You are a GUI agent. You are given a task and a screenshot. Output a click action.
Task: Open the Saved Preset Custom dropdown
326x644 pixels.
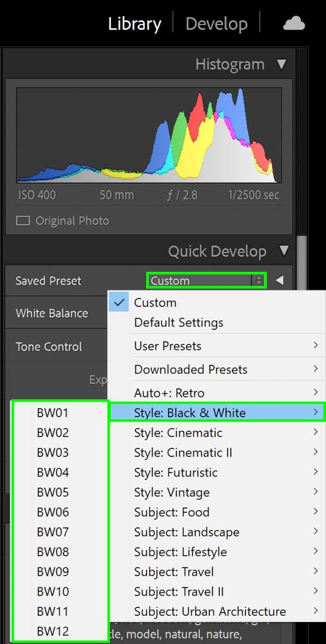tap(207, 281)
